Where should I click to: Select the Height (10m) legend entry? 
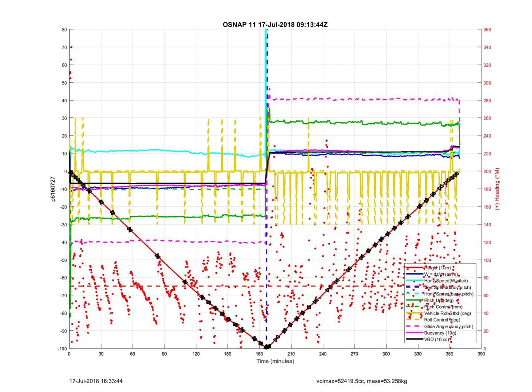click(437, 268)
